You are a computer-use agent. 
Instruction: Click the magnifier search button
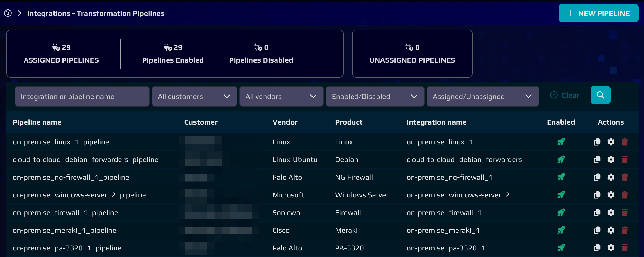600,95
